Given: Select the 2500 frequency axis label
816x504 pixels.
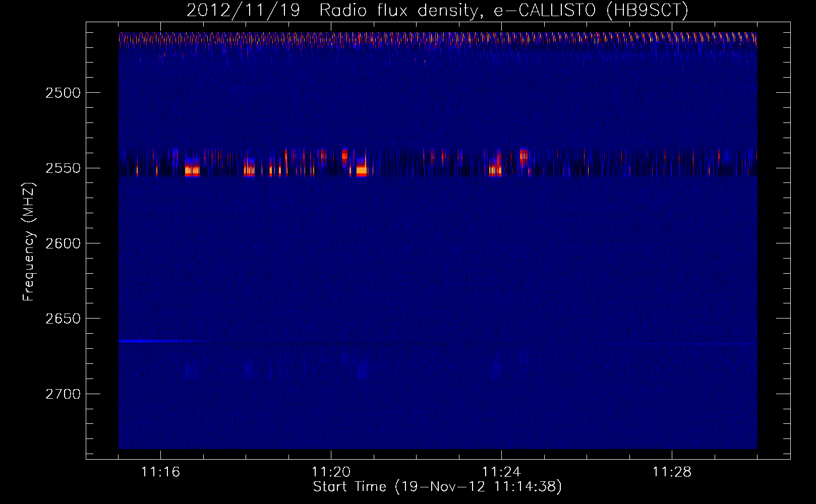Looking at the screenshot, I should [x=63, y=93].
